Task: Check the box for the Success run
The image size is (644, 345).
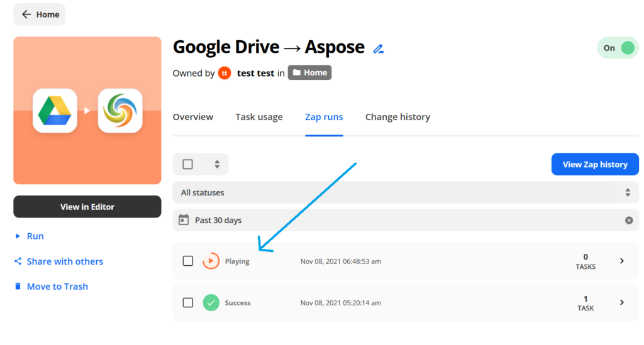Action: [x=187, y=303]
